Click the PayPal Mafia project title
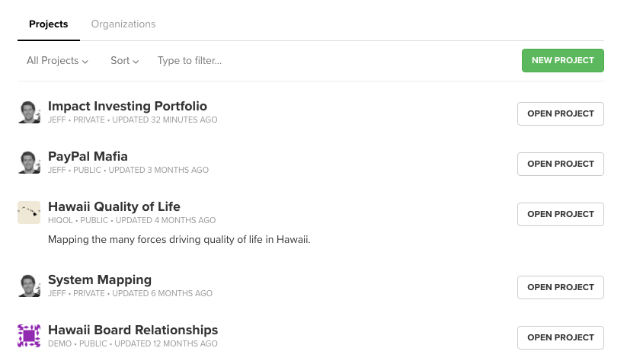This screenshot has width=627, height=364. coord(88,157)
